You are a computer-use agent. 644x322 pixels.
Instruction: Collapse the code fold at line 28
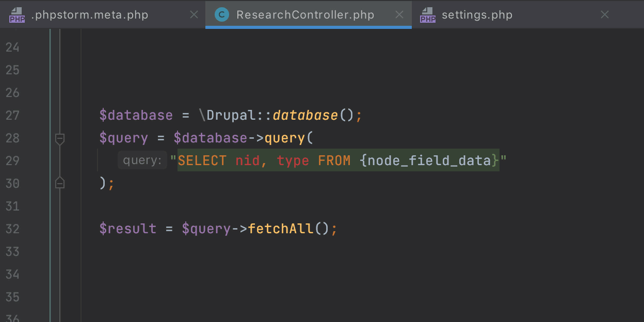pos(60,138)
